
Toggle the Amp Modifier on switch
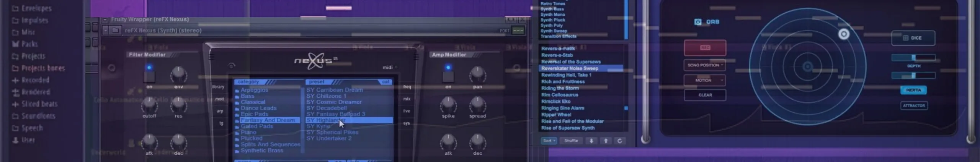point(448,76)
